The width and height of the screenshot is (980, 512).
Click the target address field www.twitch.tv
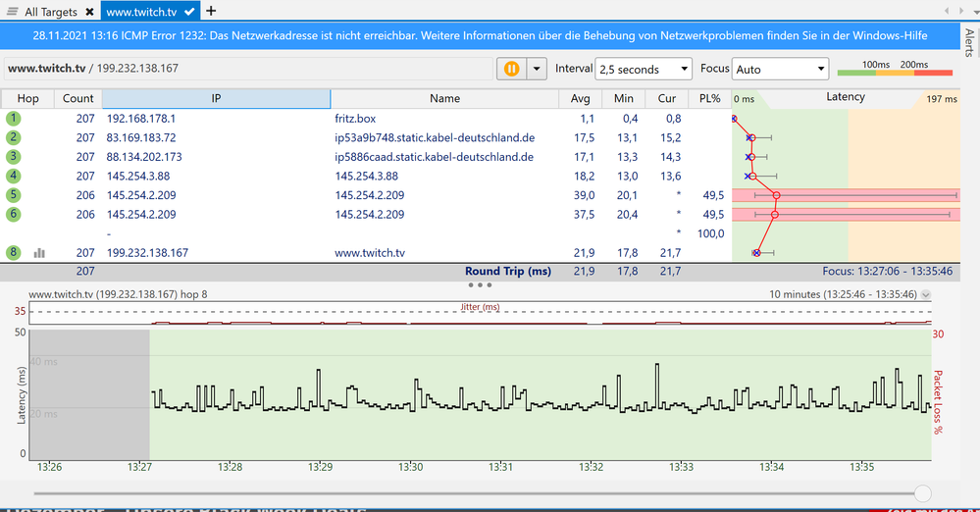[x=248, y=68]
